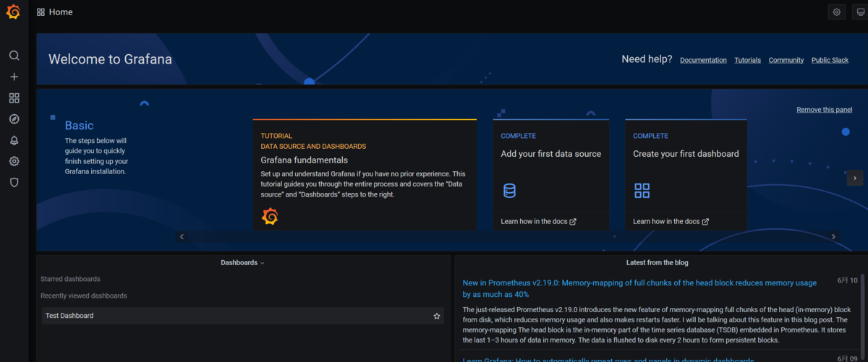
Task: Open the Create plus icon
Action: click(14, 77)
